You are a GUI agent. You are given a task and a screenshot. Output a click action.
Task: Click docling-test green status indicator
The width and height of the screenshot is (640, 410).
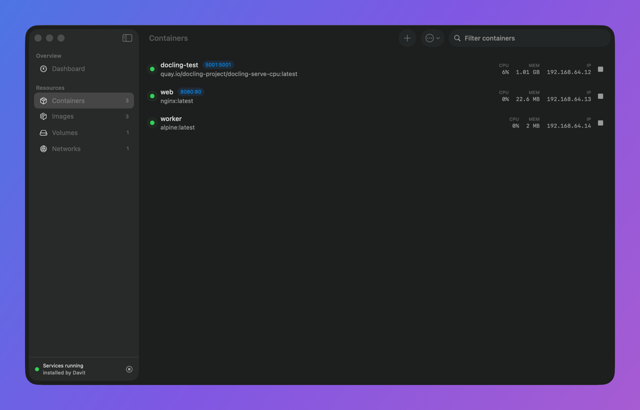click(152, 69)
